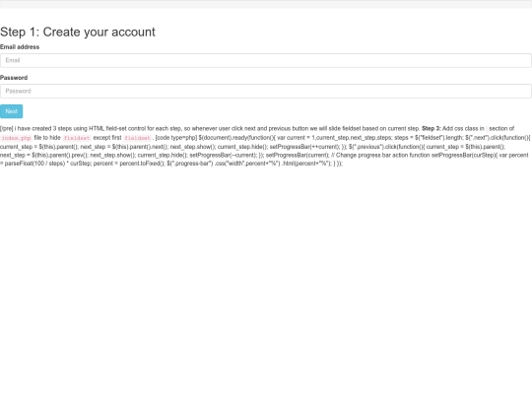This screenshot has width=532, height=399.
Task: Click the bold 'Step 3:' text
Action: point(431,129)
